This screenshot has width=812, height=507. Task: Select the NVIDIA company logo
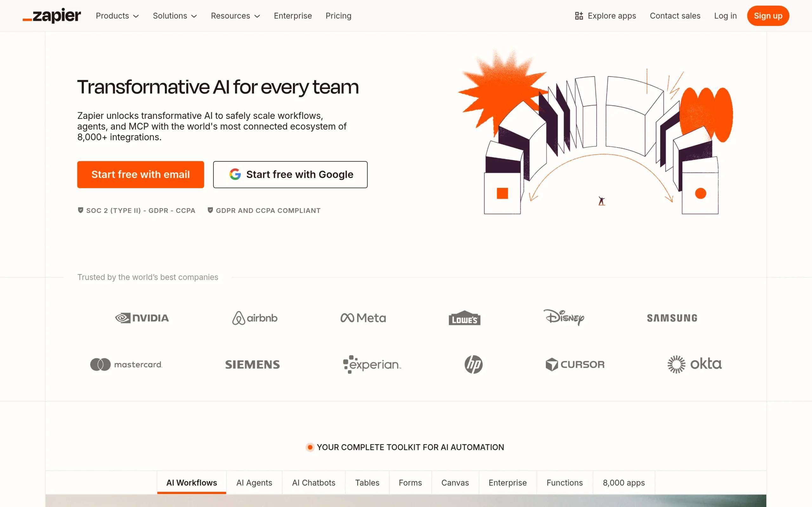click(x=142, y=318)
